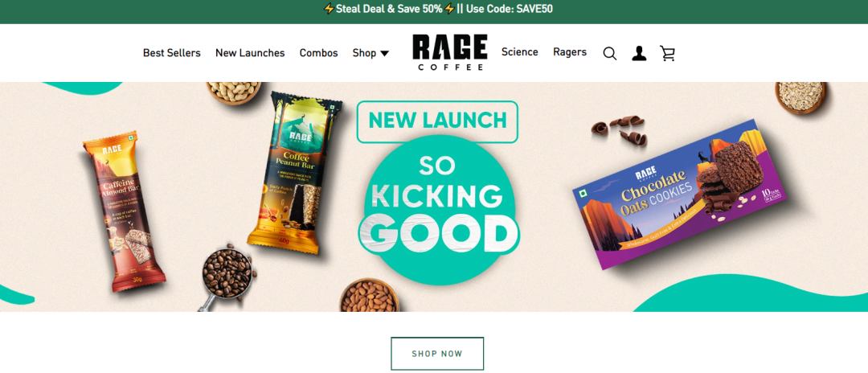Image resolution: width=868 pixels, height=373 pixels.
Task: Click the Rage Coffee logo
Action: pos(449,52)
